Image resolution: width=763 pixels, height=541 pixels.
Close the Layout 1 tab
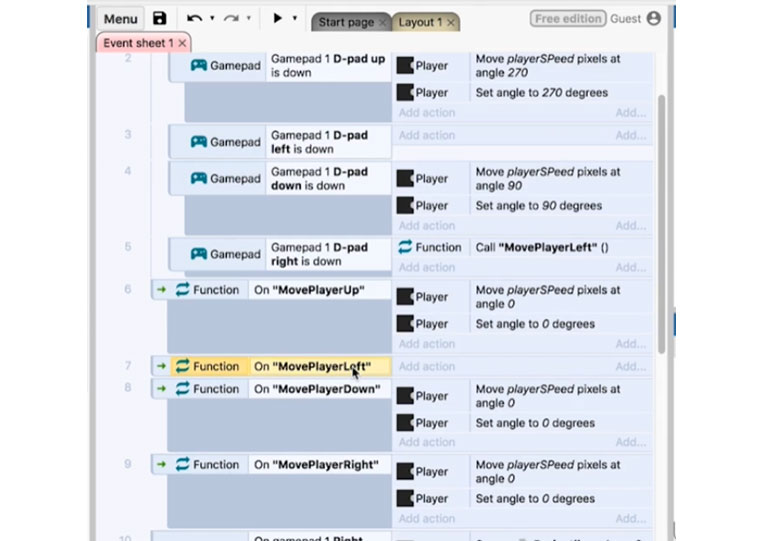coord(451,22)
